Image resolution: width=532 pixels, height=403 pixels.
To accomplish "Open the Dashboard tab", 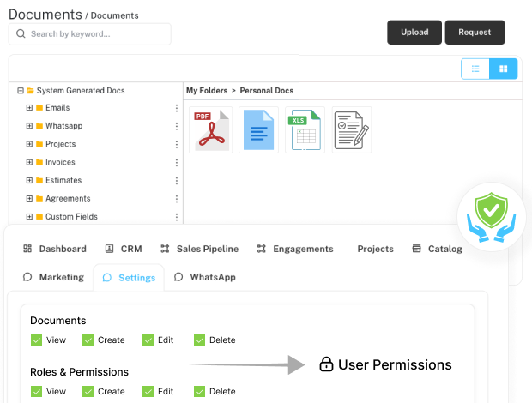I will click(x=55, y=249).
